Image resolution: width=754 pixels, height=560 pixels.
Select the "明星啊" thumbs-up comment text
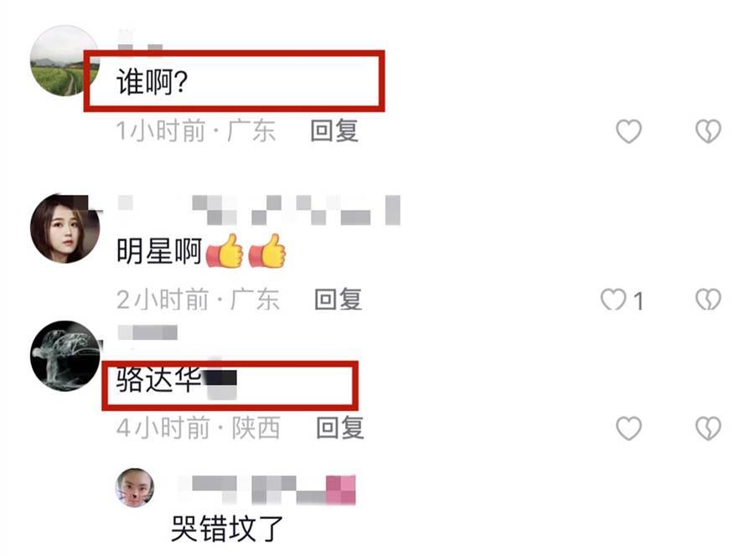pos(201,251)
